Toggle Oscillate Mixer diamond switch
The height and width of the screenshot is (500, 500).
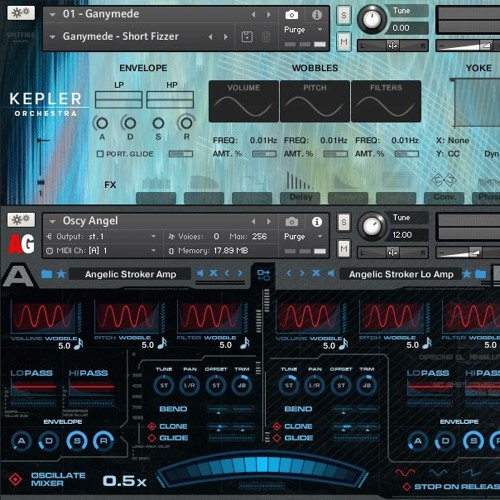[x=15, y=479]
